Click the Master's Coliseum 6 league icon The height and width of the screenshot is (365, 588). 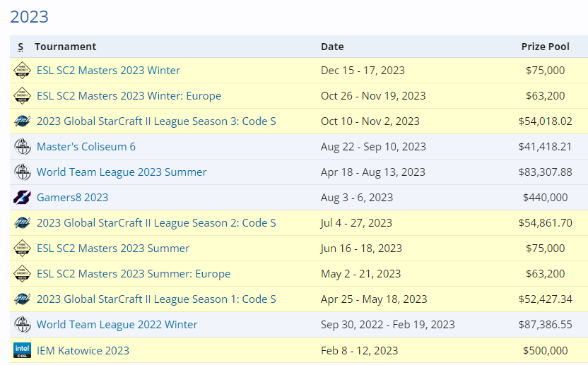(22, 147)
